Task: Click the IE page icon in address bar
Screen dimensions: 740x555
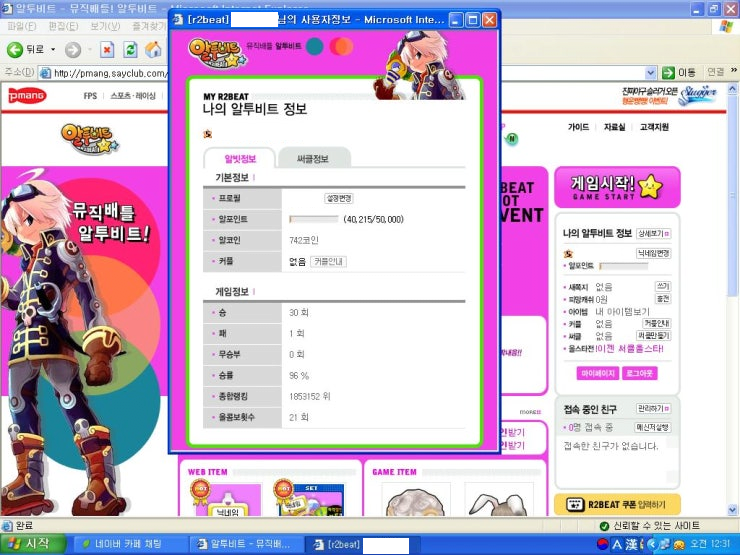Action: tap(45, 73)
